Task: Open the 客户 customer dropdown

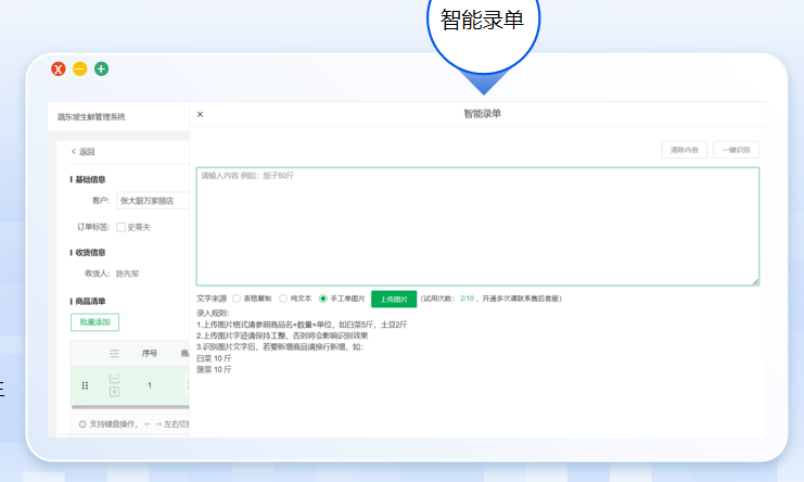Action: [151, 200]
